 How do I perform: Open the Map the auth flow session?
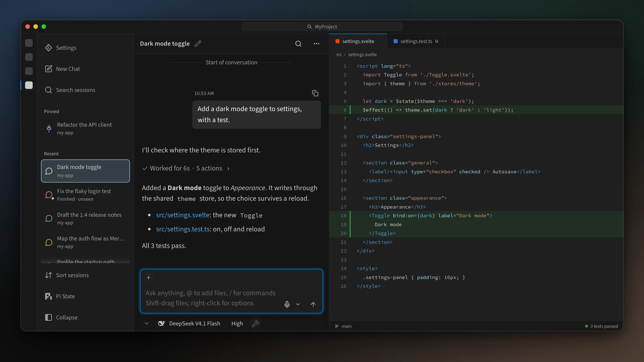85,242
